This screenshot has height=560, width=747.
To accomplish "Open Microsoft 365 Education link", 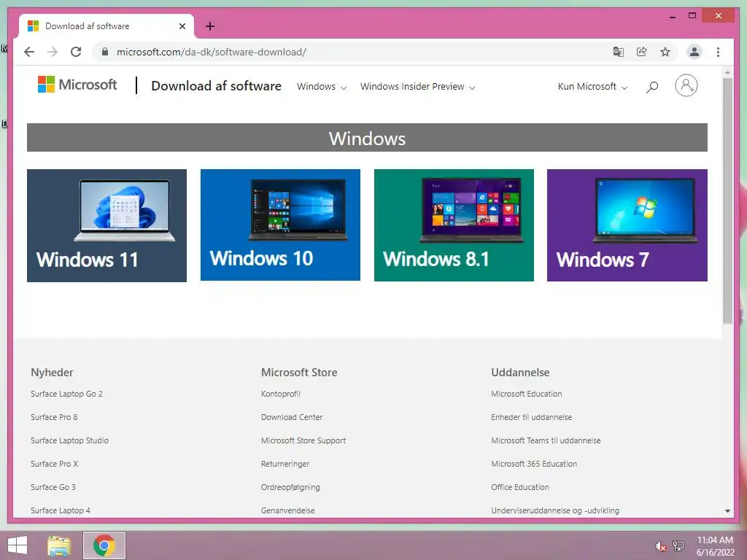I will coord(534,464).
